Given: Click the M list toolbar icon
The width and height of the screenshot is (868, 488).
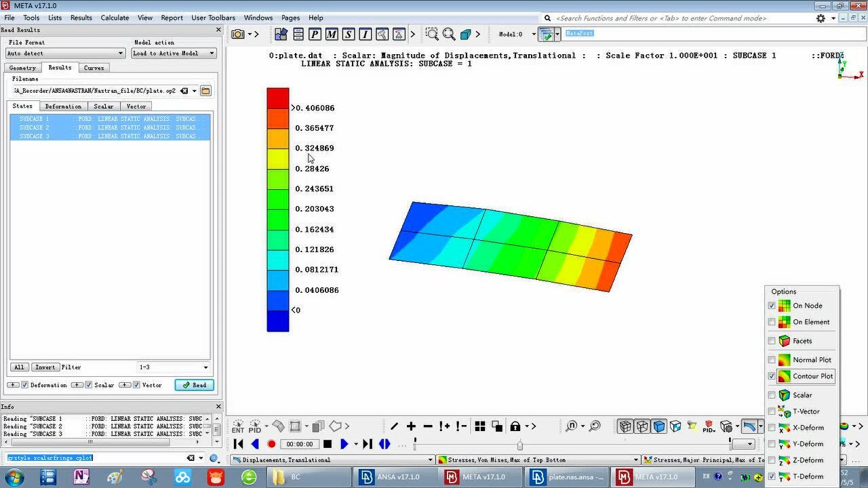Looking at the screenshot, I should pos(332,34).
